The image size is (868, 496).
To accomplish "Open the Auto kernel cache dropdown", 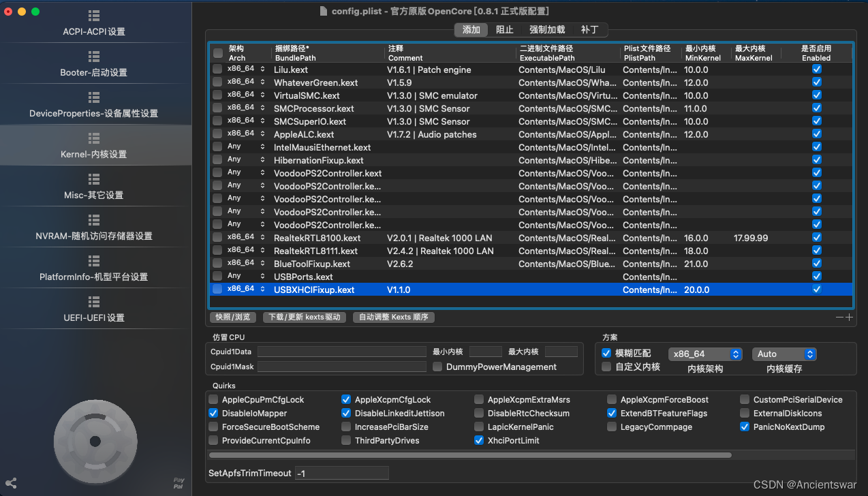I will click(x=784, y=354).
